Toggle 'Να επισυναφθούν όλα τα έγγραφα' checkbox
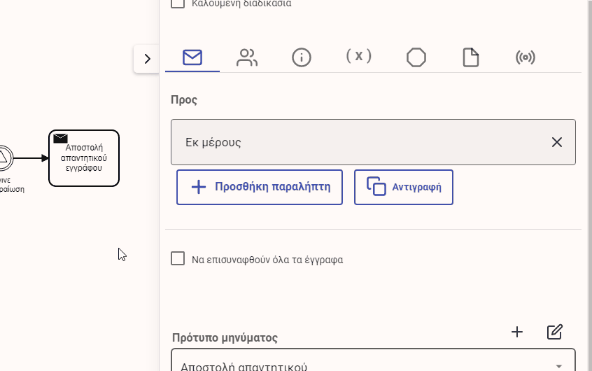This screenshot has width=592, height=371. click(x=178, y=259)
